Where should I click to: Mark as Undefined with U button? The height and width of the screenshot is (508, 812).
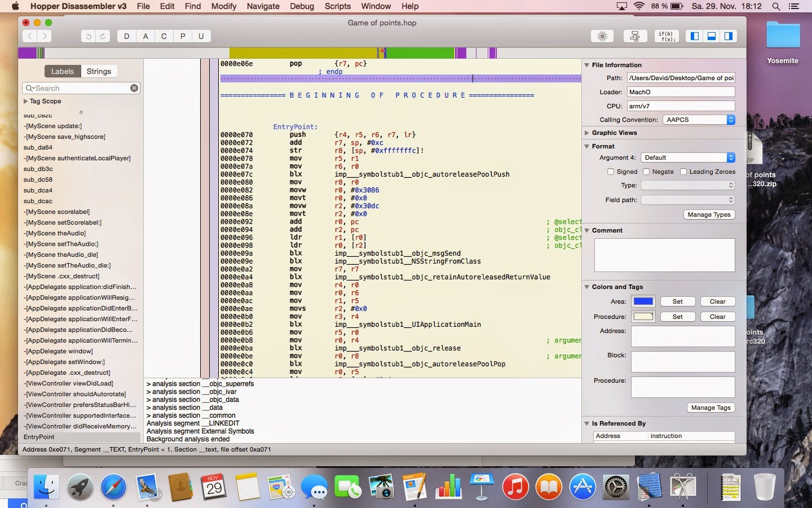pos(201,36)
